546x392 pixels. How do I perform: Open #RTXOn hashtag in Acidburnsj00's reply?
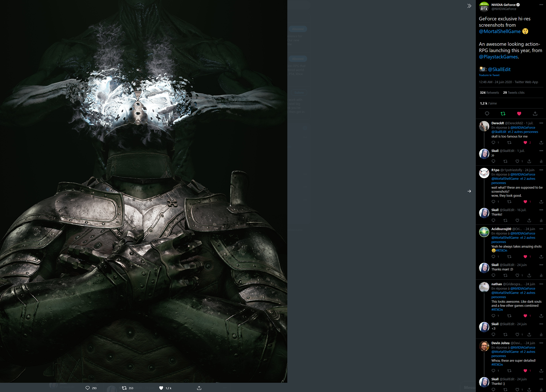click(501, 251)
